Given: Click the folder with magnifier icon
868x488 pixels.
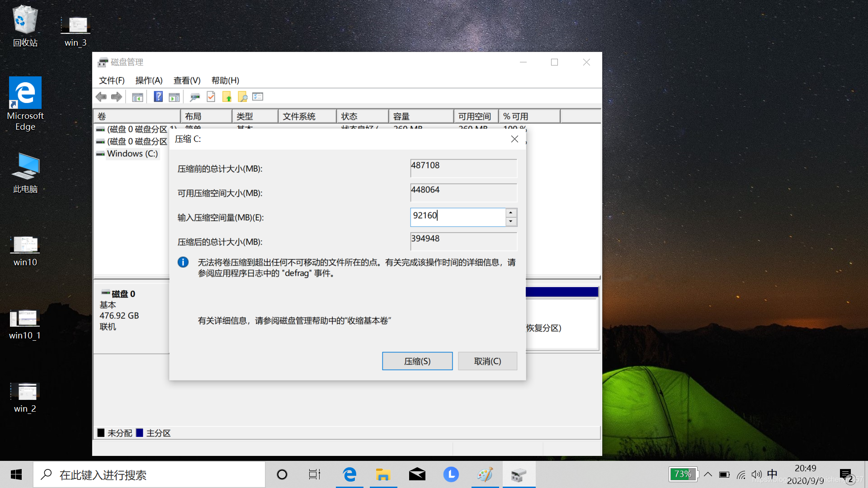Looking at the screenshot, I should (243, 97).
